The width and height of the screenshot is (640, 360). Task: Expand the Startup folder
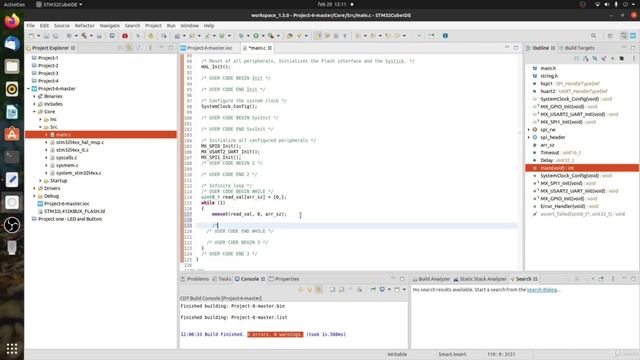(x=40, y=181)
